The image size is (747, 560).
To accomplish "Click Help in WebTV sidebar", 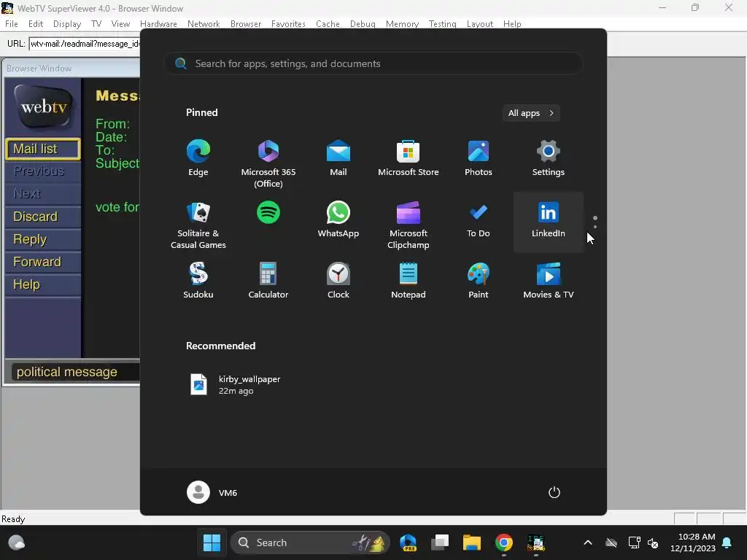I will [43, 284].
